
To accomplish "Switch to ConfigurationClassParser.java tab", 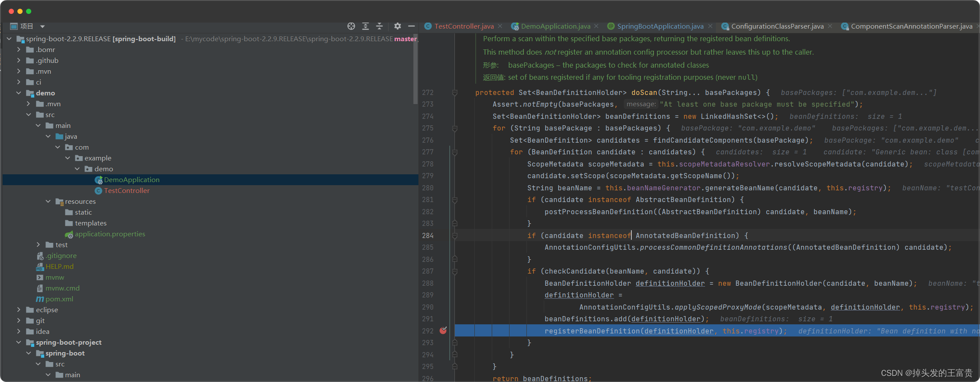I will click(x=777, y=26).
